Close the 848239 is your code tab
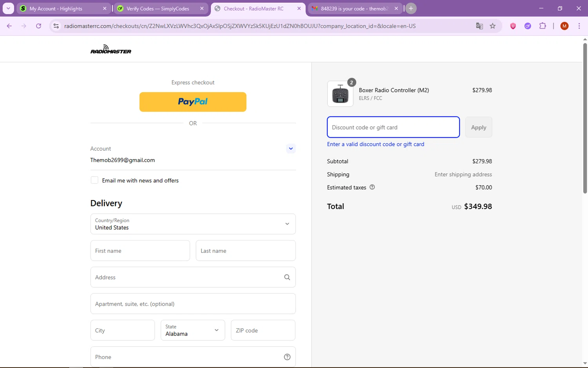This screenshot has height=368, width=588. (396, 8)
